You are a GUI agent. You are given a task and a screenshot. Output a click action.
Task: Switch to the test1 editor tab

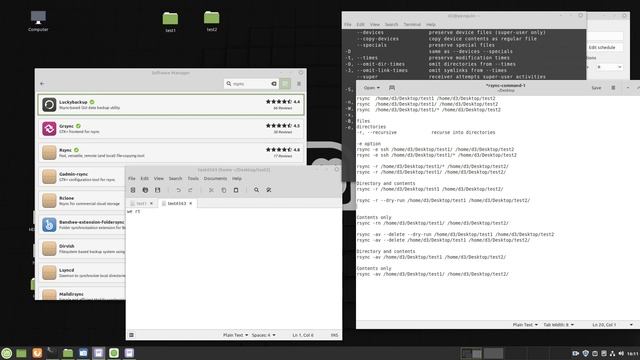click(x=141, y=203)
